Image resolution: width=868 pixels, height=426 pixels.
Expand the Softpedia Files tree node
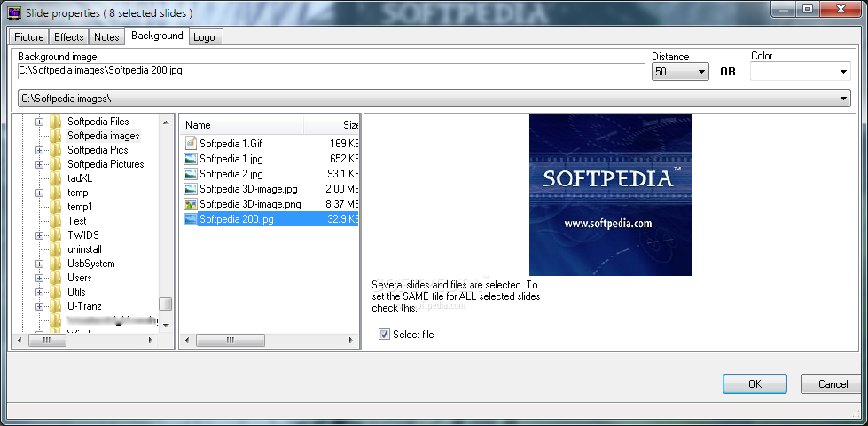coord(39,122)
